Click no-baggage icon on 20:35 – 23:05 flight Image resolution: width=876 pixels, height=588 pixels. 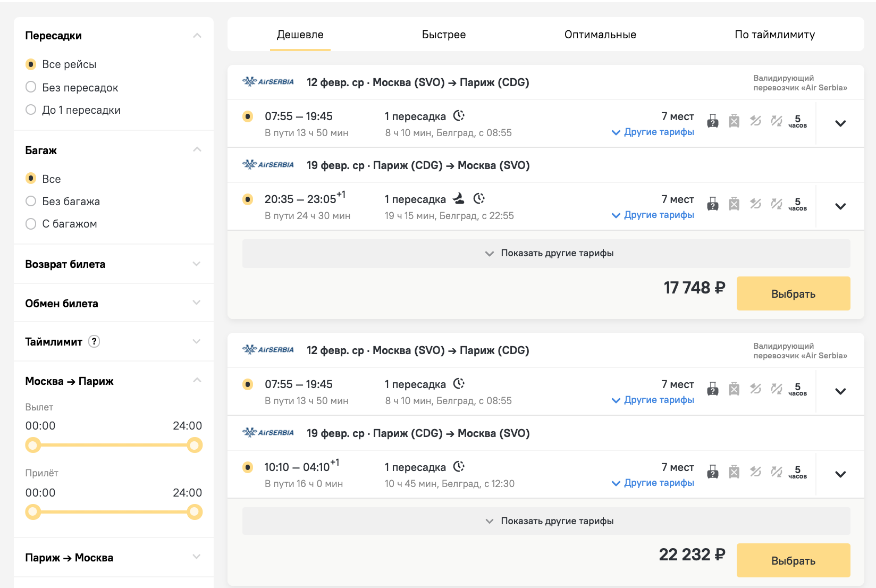click(734, 204)
